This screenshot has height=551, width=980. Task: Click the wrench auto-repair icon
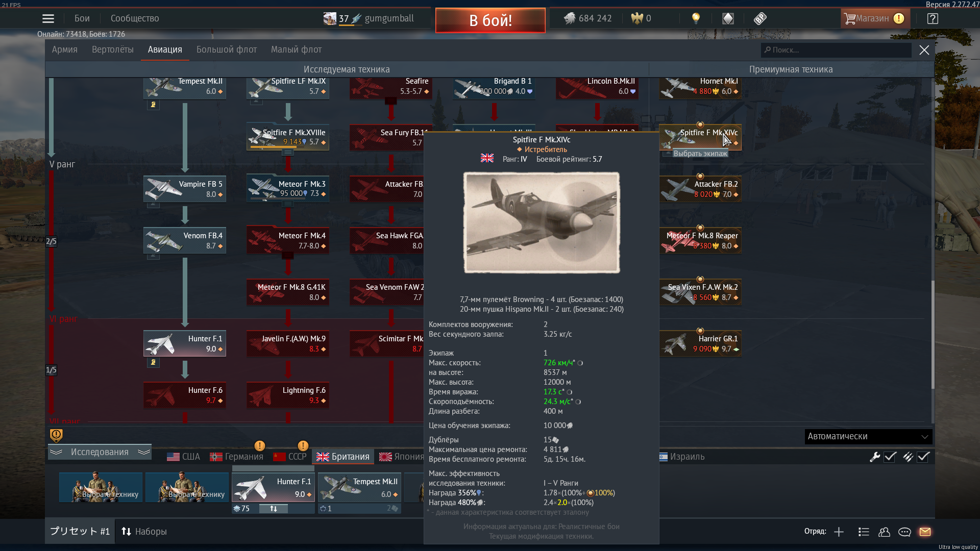click(875, 457)
